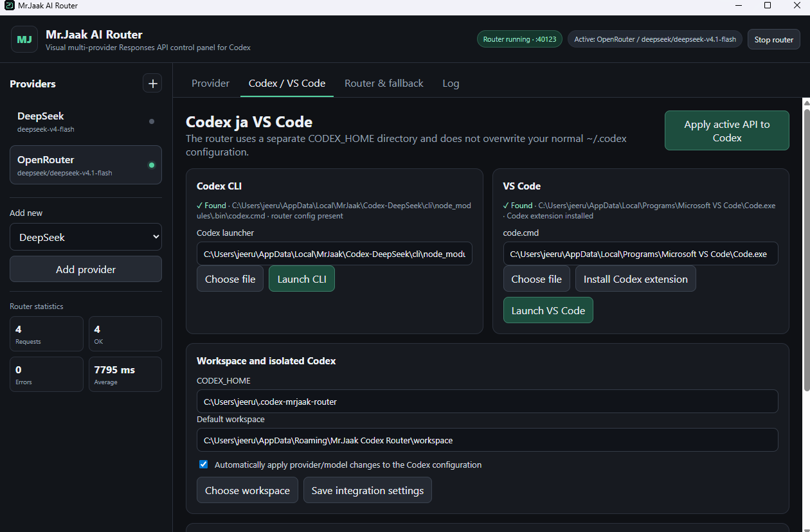Click the Errors statistic tile
This screenshot has width=810, height=532.
[x=46, y=374]
